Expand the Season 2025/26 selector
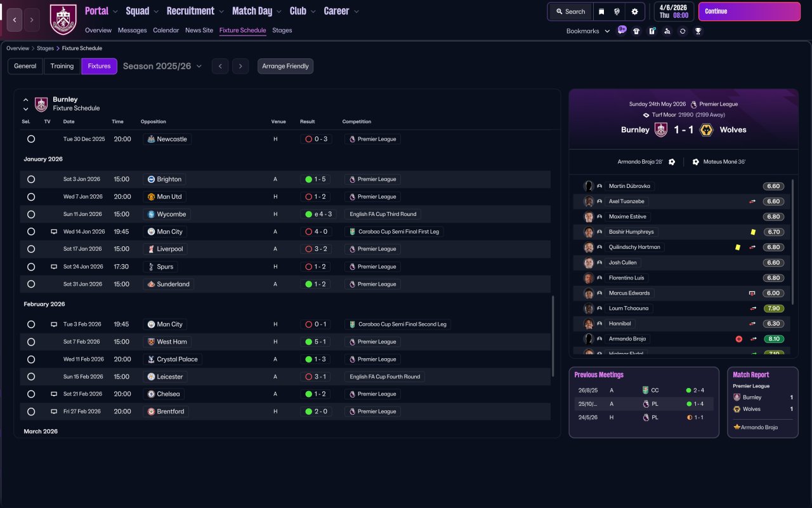The width and height of the screenshot is (812, 508). point(162,66)
